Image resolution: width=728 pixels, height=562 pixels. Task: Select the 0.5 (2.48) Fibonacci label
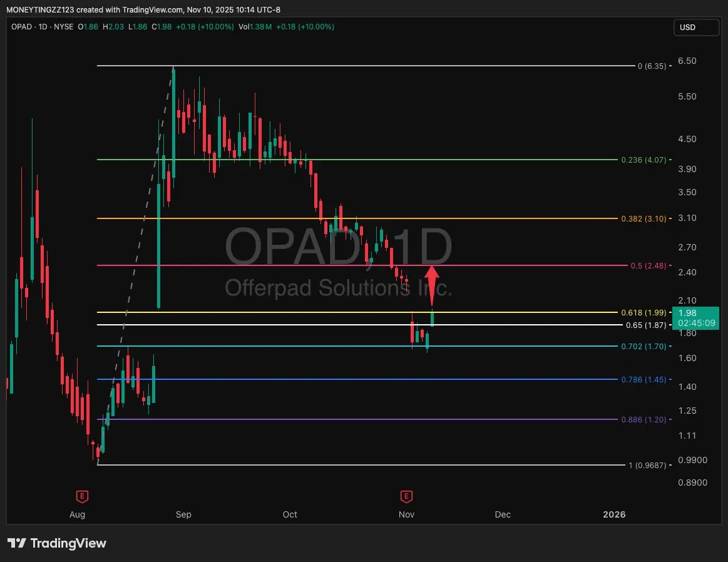point(648,266)
